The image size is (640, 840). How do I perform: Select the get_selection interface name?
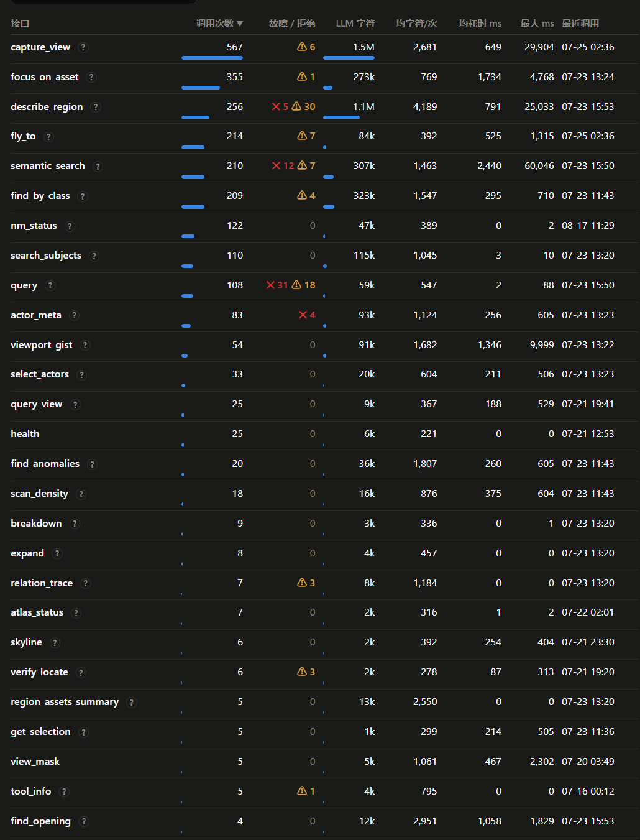(40, 732)
